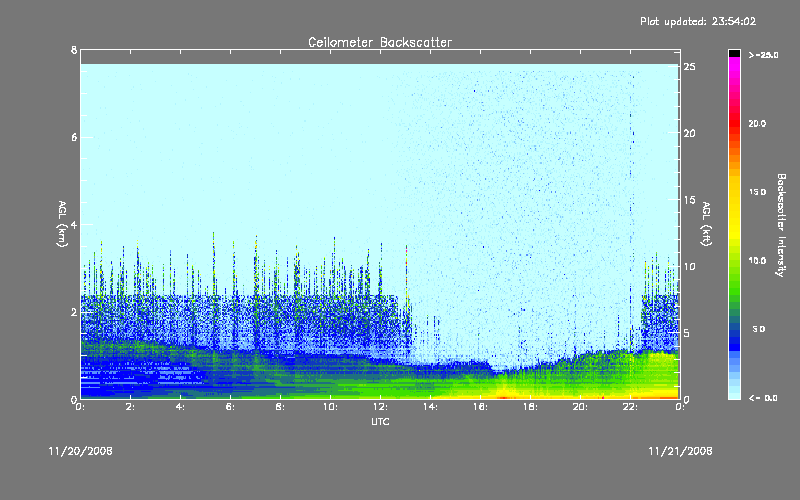Click the '<= 0.0' colorbar tick label
Screen dimensions: 800x500
pyautogui.click(x=763, y=397)
